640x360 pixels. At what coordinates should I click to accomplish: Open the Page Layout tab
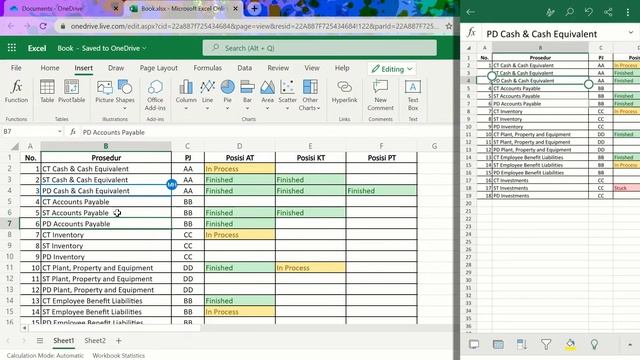[x=158, y=68]
